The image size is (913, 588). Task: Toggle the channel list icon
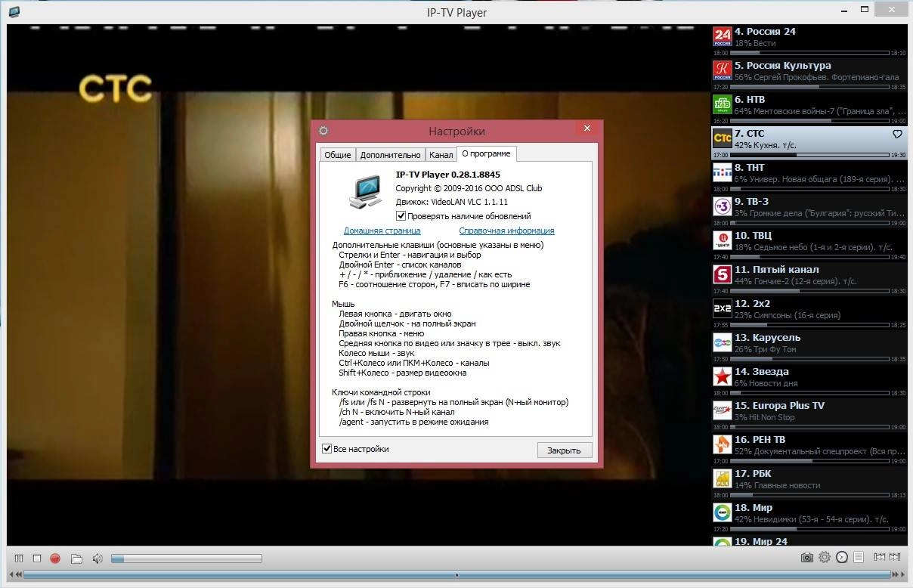tap(859, 558)
